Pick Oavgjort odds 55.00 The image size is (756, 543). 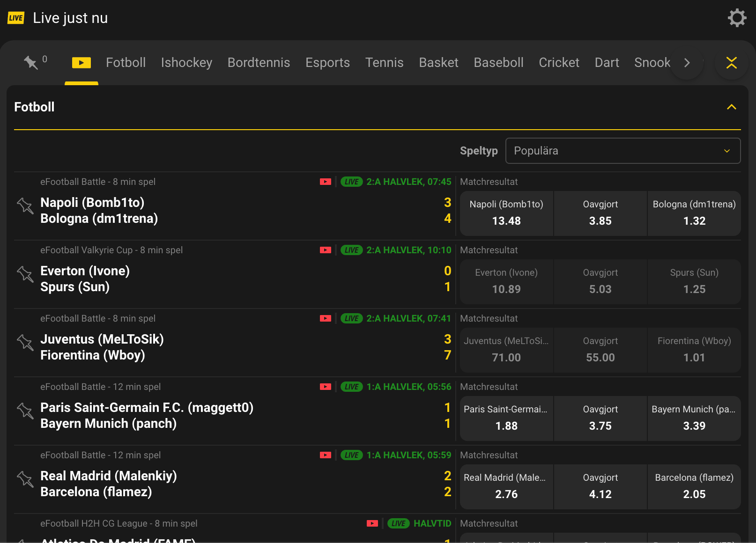point(600,350)
